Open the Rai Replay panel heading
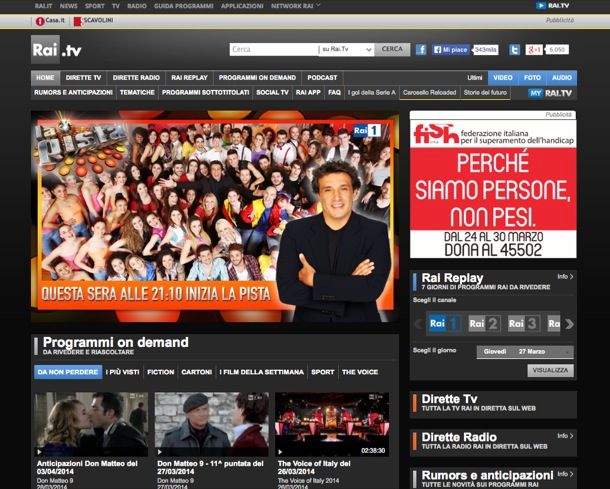The width and height of the screenshot is (610, 489). point(452,278)
